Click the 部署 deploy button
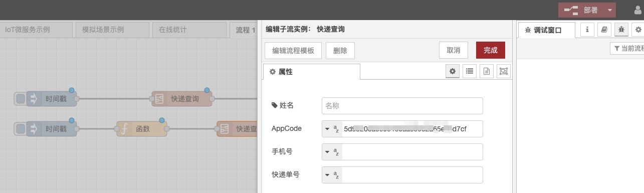Screen dimensions: 644x193 tap(581, 10)
